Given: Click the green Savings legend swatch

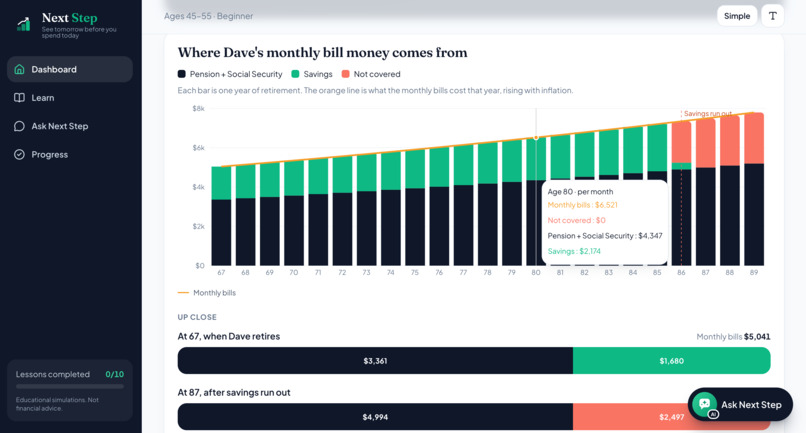Looking at the screenshot, I should pyautogui.click(x=295, y=74).
